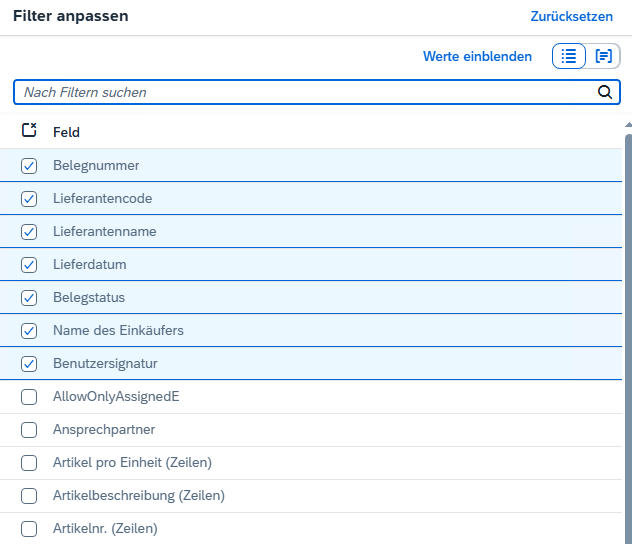632x544 pixels.
Task: Check the AllowOnlyAssignedE checkbox
Action: click(29, 397)
